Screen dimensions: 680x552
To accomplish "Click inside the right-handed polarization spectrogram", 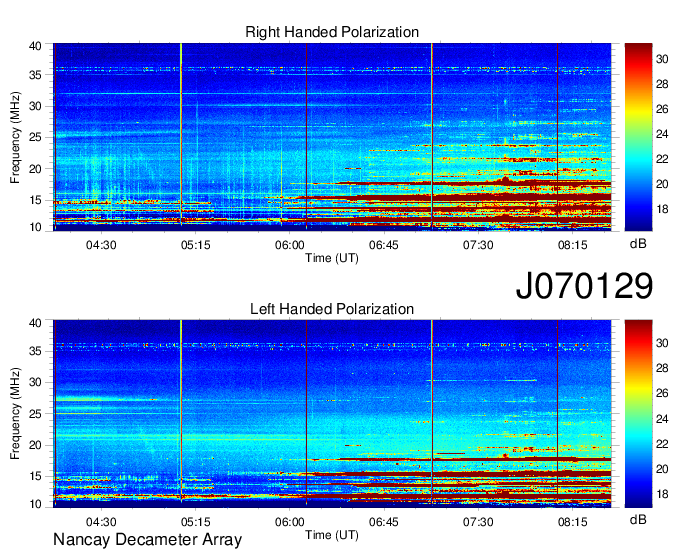I will [332, 137].
